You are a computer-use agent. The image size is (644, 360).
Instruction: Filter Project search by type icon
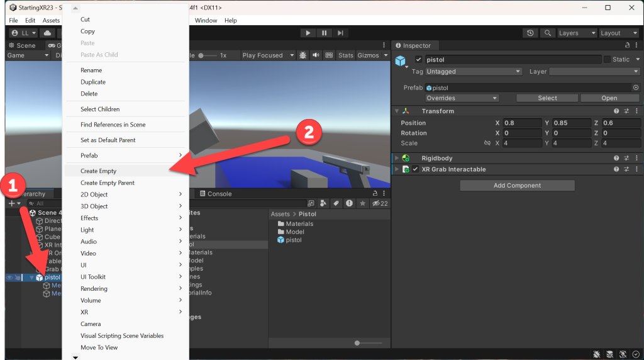point(323,203)
